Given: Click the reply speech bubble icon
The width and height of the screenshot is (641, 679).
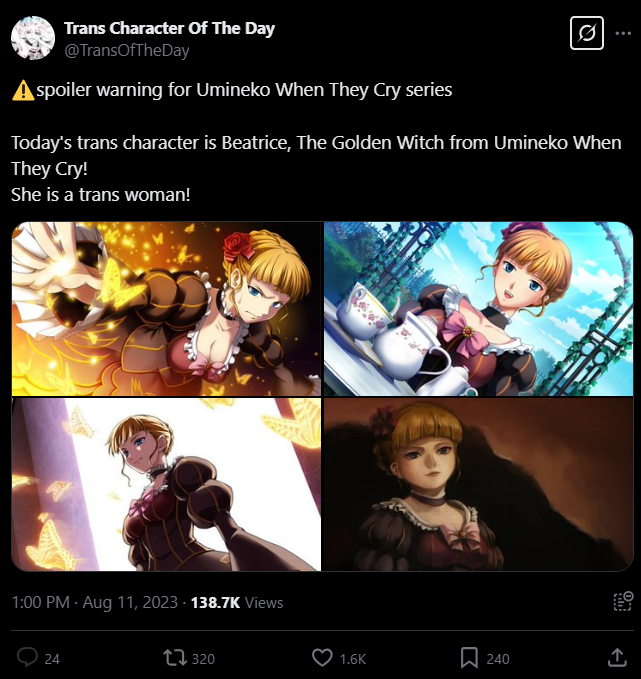Looking at the screenshot, I should tap(27, 657).
